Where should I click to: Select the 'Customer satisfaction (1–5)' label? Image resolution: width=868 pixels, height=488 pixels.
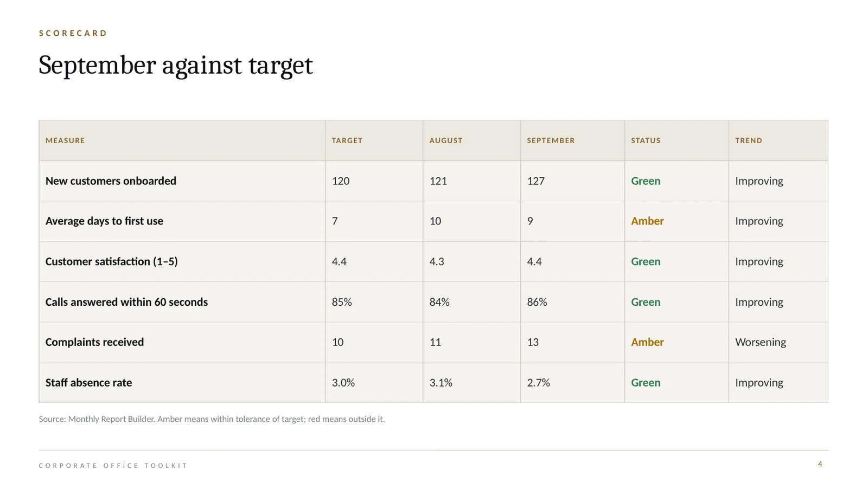point(111,261)
